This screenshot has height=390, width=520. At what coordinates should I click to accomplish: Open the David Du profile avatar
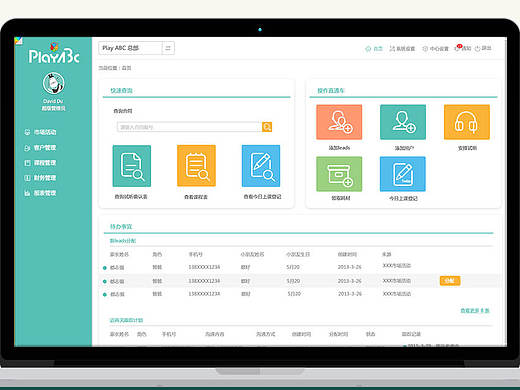pos(53,83)
